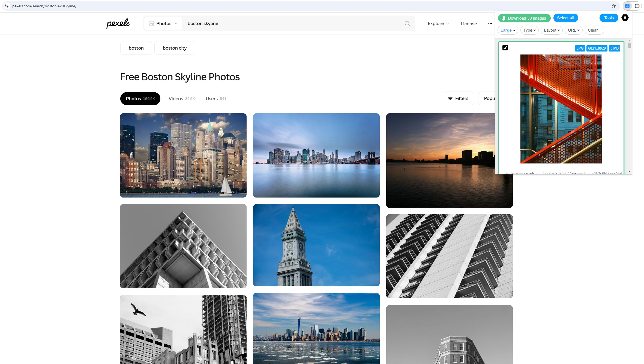The width and height of the screenshot is (644, 364).
Task: Open the browser extensions puzzle icon
Action: [x=637, y=6]
